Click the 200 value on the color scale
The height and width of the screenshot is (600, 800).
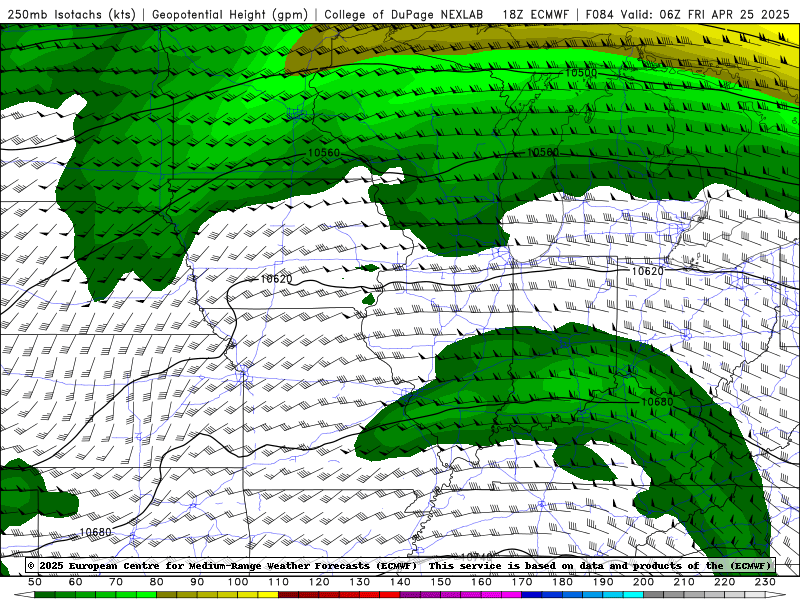(643, 582)
